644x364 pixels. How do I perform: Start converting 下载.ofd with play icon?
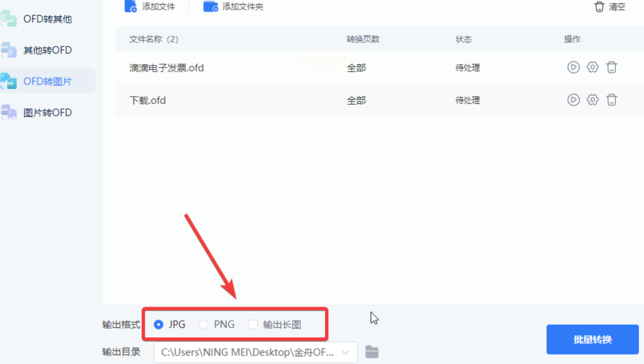573,100
